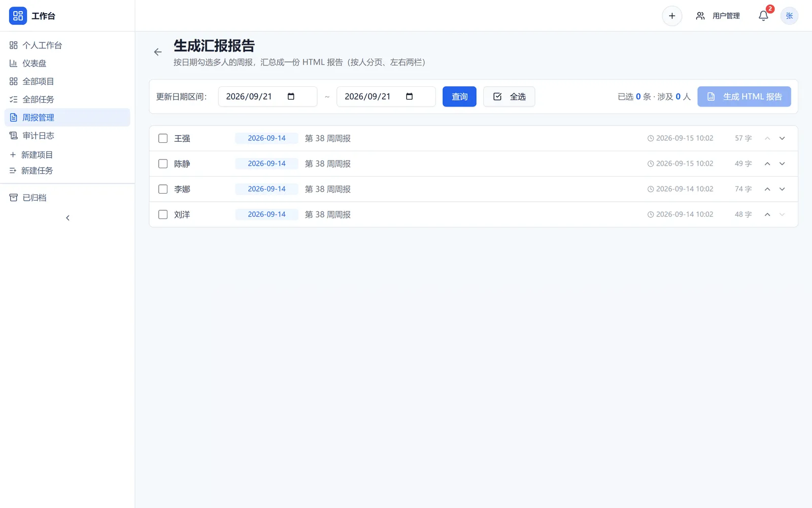Click the 全选 button
The width and height of the screenshot is (812, 508).
pyautogui.click(x=509, y=97)
